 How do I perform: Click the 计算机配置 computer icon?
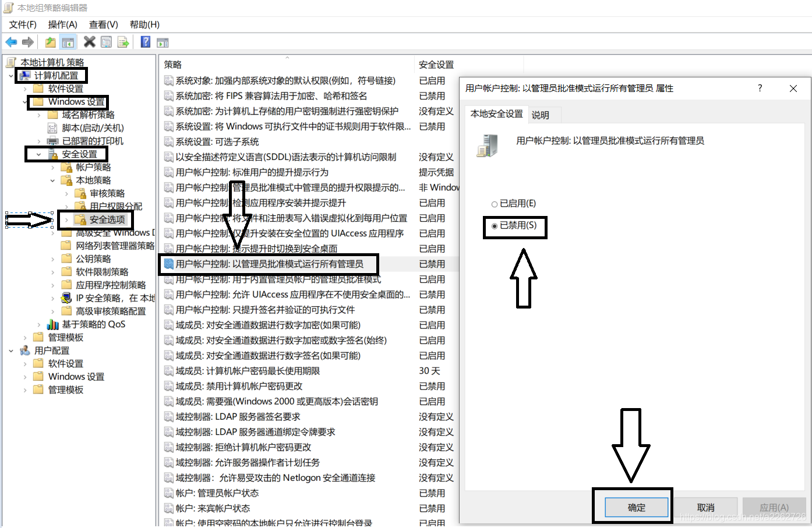[25, 76]
